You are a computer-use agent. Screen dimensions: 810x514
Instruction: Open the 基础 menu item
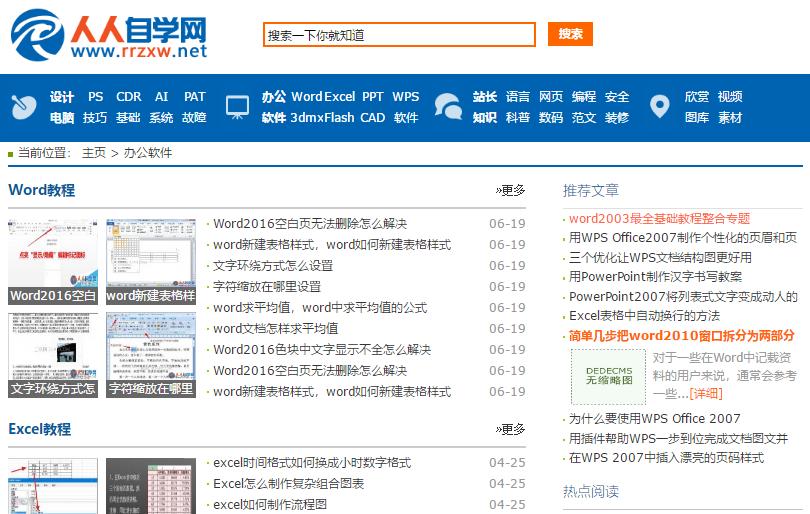click(128, 118)
